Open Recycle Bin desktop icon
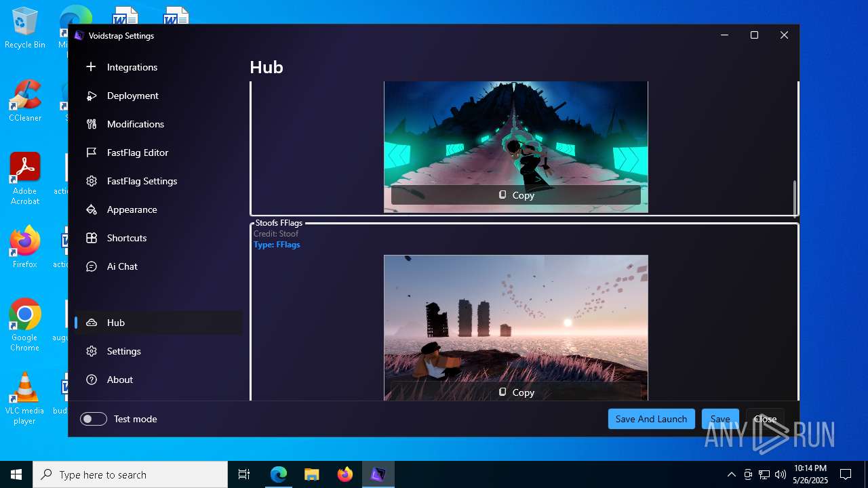Screen dimensions: 868x488 [25, 28]
